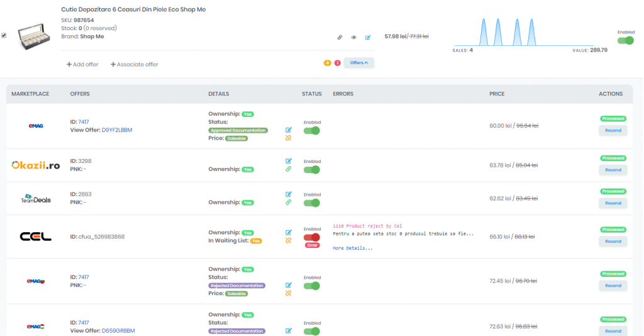Screen dimensions: 644x336
Task: Click the CEL marketplace logo
Action: [x=36, y=237]
